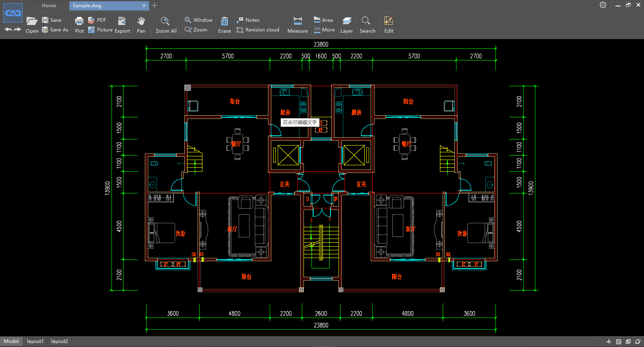This screenshot has height=347, width=644.
Task: Click the Undo arrow
Action: point(8,29)
